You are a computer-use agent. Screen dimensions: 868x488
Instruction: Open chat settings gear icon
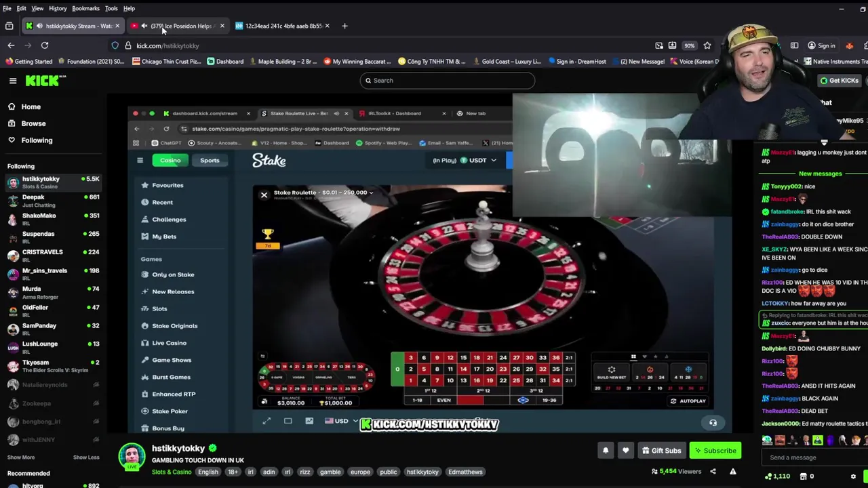[x=853, y=476]
